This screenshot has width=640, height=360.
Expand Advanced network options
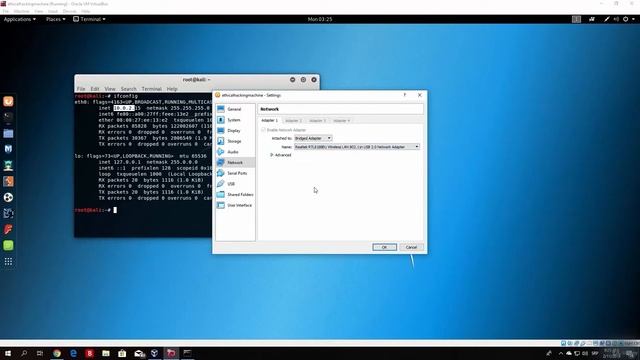281,155
